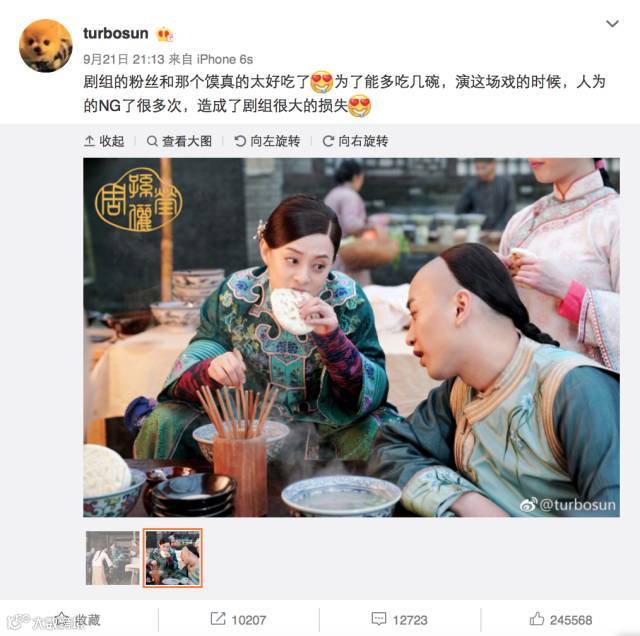Click the counterclockwise rotate arrow icon

[240, 141]
